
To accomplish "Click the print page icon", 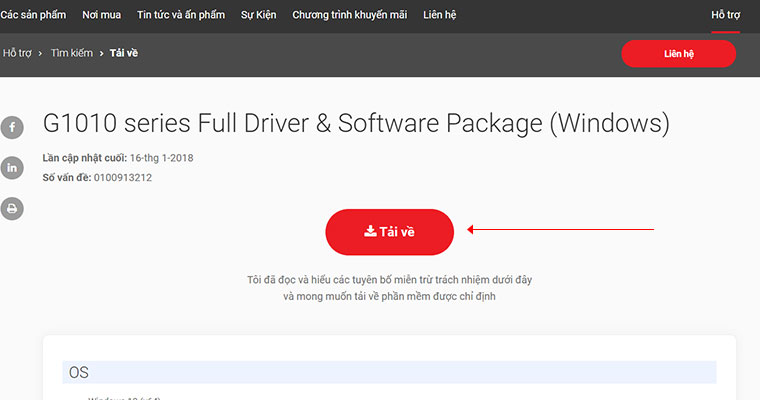I will [12, 208].
